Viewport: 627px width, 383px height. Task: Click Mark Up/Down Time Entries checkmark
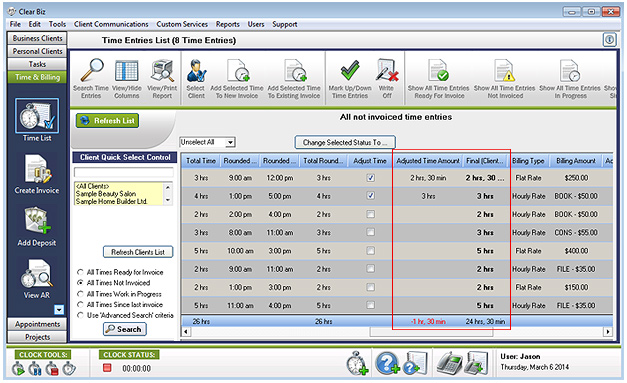pos(350,71)
